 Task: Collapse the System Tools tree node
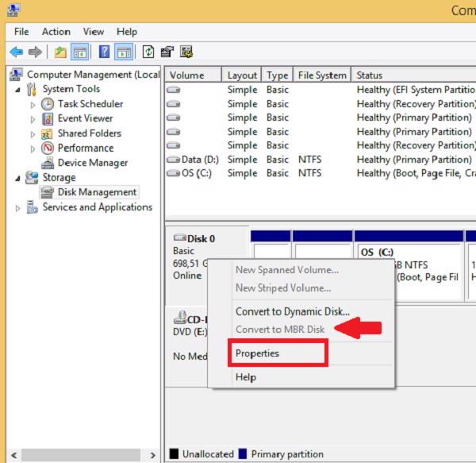[18, 90]
